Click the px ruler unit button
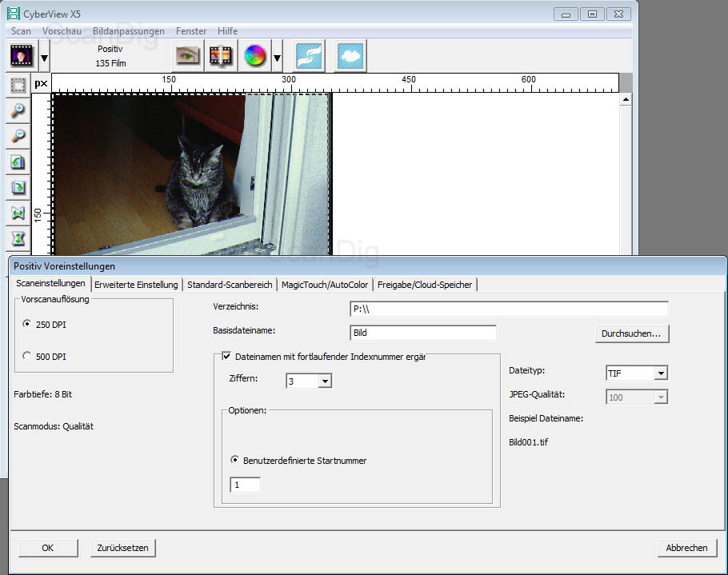 coord(41,83)
